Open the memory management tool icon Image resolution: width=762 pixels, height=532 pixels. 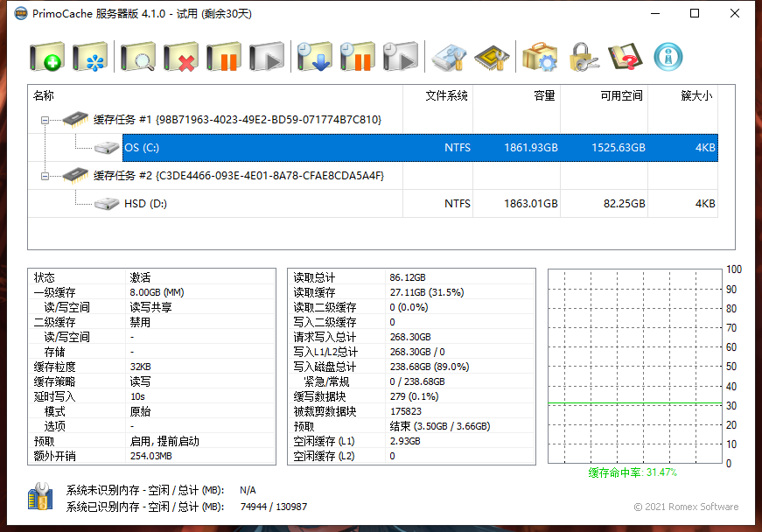[450, 58]
